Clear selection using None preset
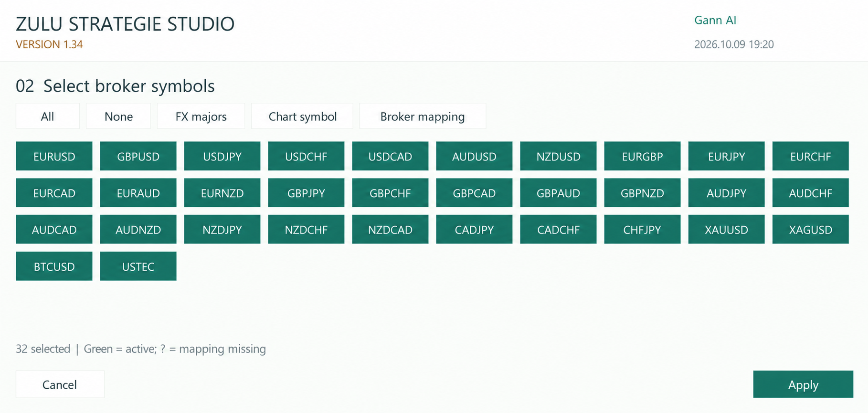868x413 pixels. [118, 116]
